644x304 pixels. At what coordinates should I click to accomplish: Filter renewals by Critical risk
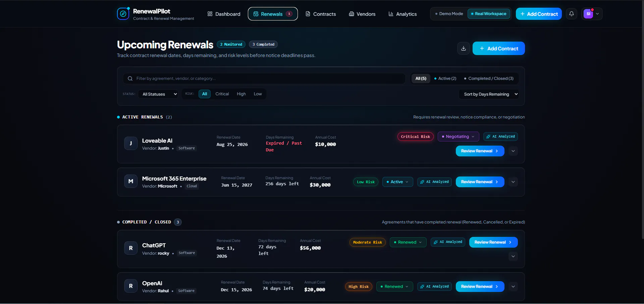click(x=222, y=94)
